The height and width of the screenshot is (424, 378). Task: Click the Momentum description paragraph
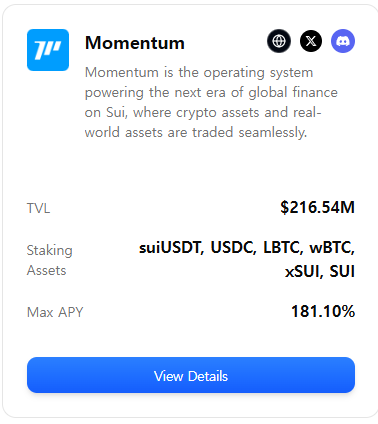point(211,102)
